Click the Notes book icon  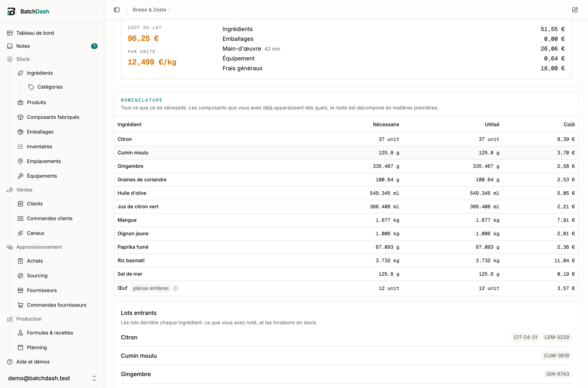[x=10, y=46]
